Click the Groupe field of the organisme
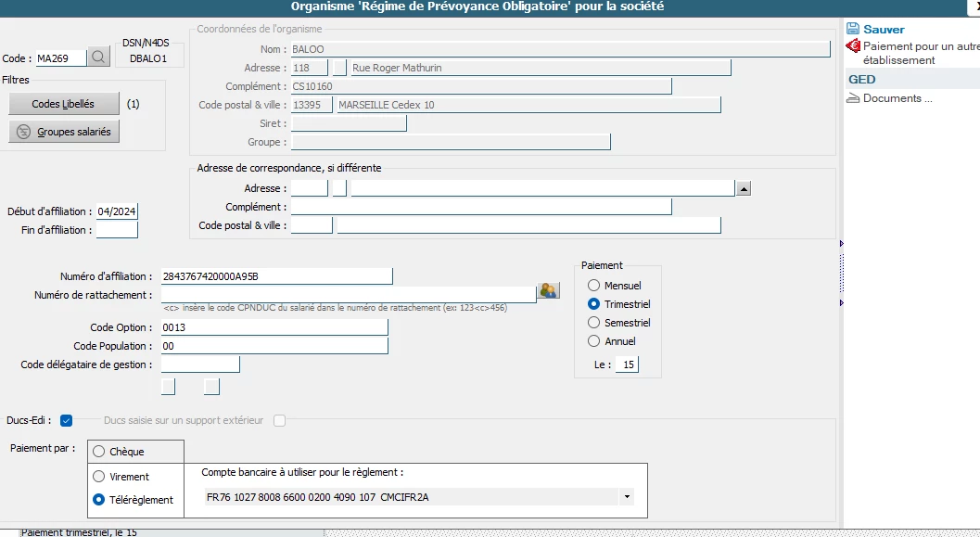 click(x=451, y=142)
